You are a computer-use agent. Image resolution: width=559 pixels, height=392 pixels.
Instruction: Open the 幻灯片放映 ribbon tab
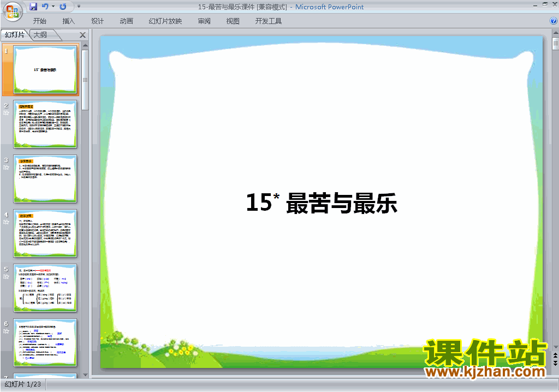[165, 21]
